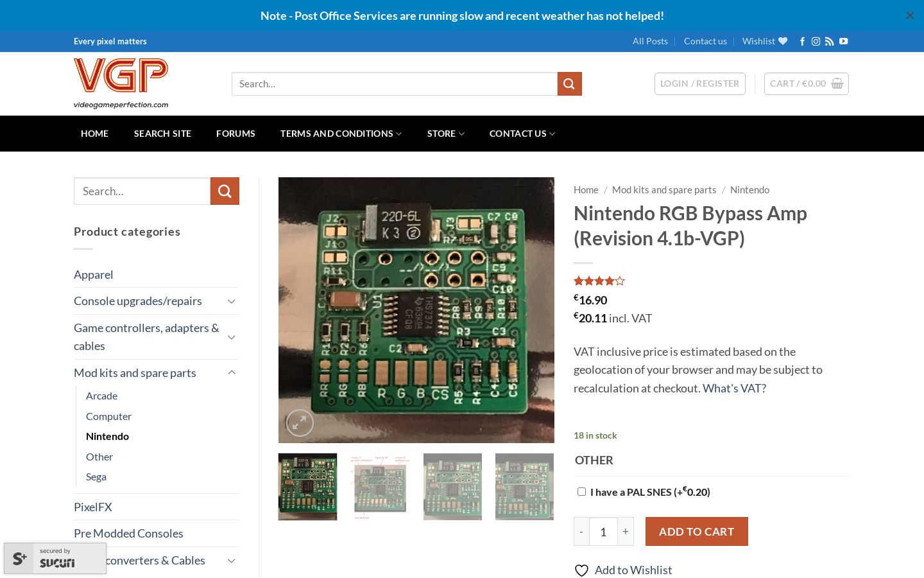Click the Home breadcrumb link

[x=586, y=189]
